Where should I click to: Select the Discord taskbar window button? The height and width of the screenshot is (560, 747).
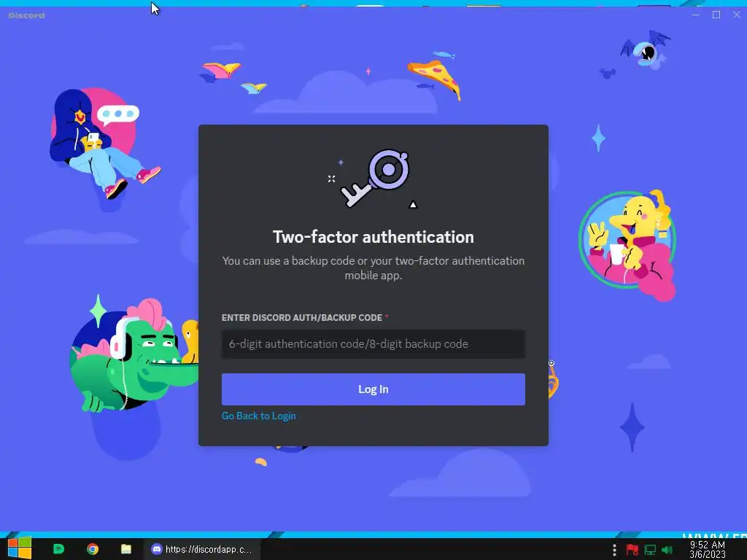point(202,549)
